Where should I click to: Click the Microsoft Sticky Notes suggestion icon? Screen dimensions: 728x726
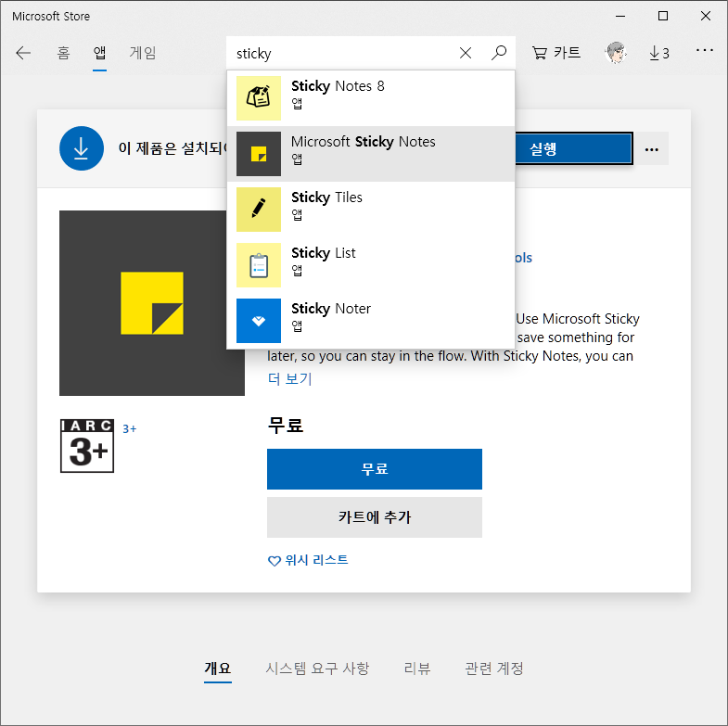point(259,154)
